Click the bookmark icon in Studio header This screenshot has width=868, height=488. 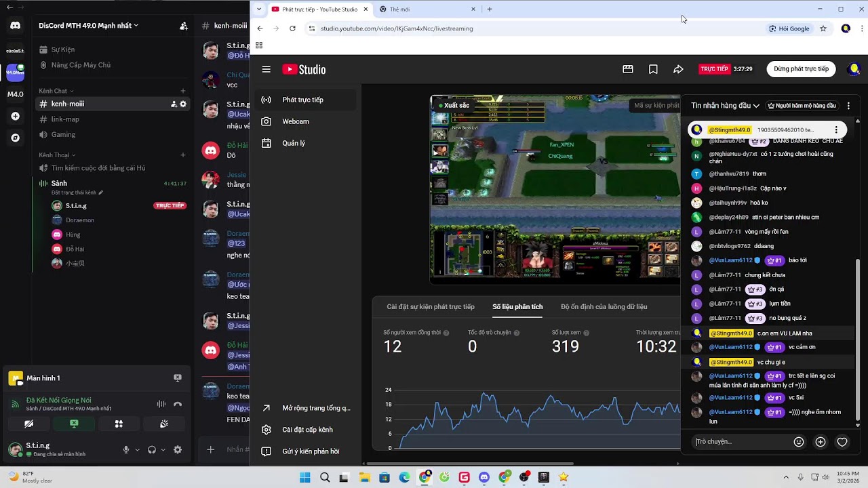(x=653, y=69)
